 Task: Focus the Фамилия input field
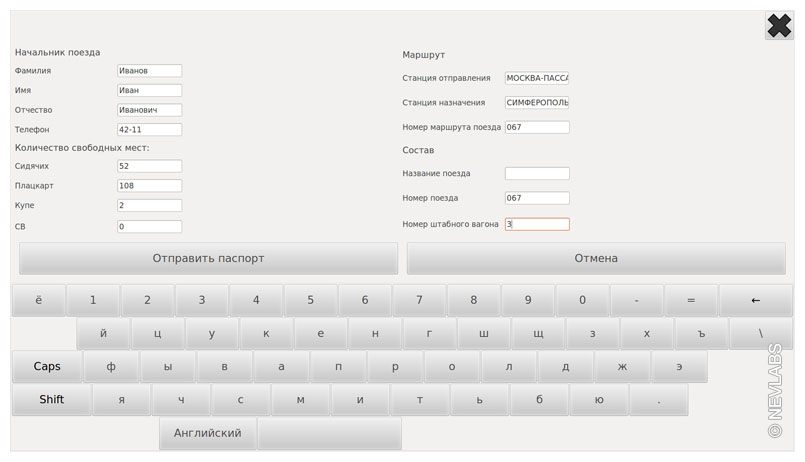149,71
